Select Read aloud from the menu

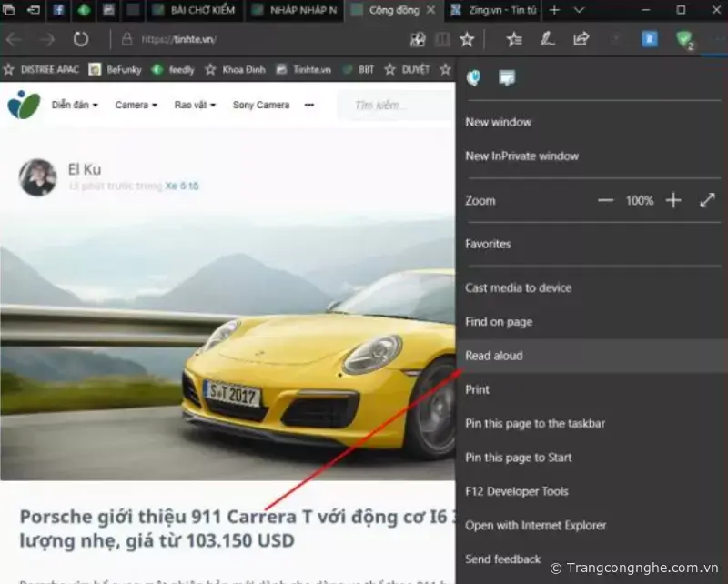click(494, 356)
